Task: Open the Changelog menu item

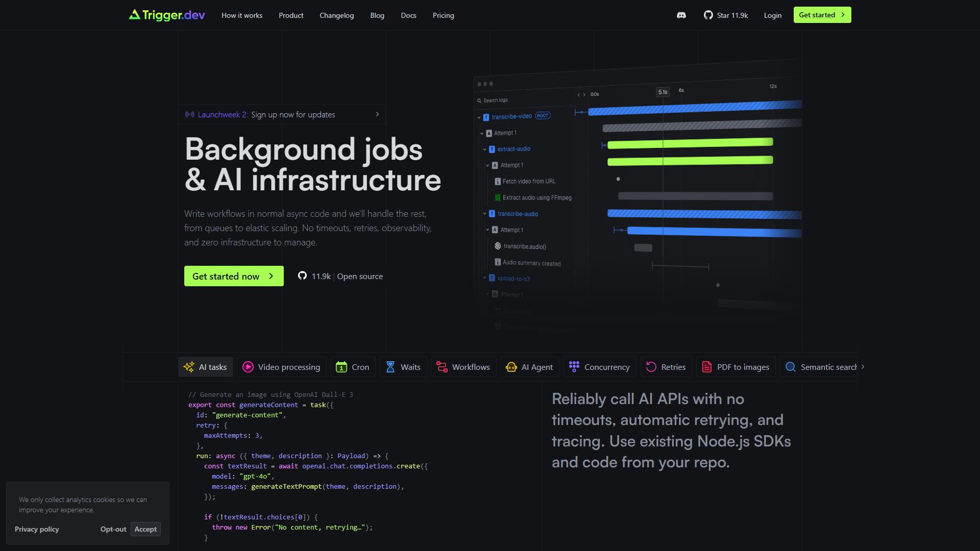Action: pyautogui.click(x=336, y=15)
